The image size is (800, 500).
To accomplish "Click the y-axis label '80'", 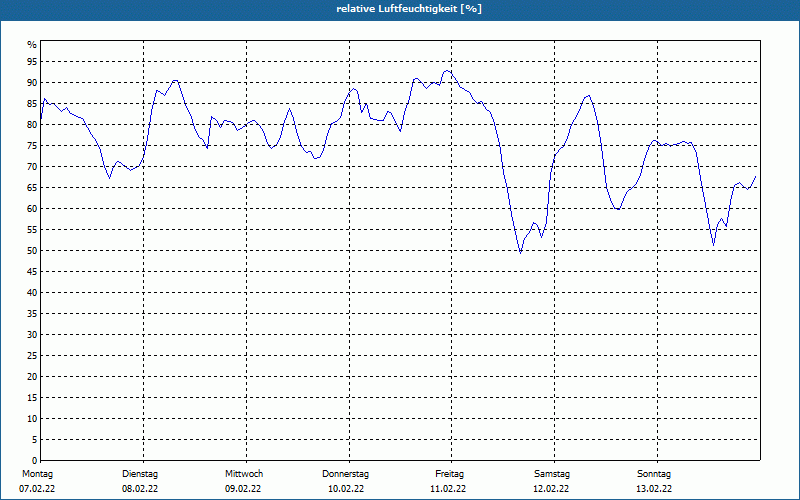I will pyautogui.click(x=32, y=124).
